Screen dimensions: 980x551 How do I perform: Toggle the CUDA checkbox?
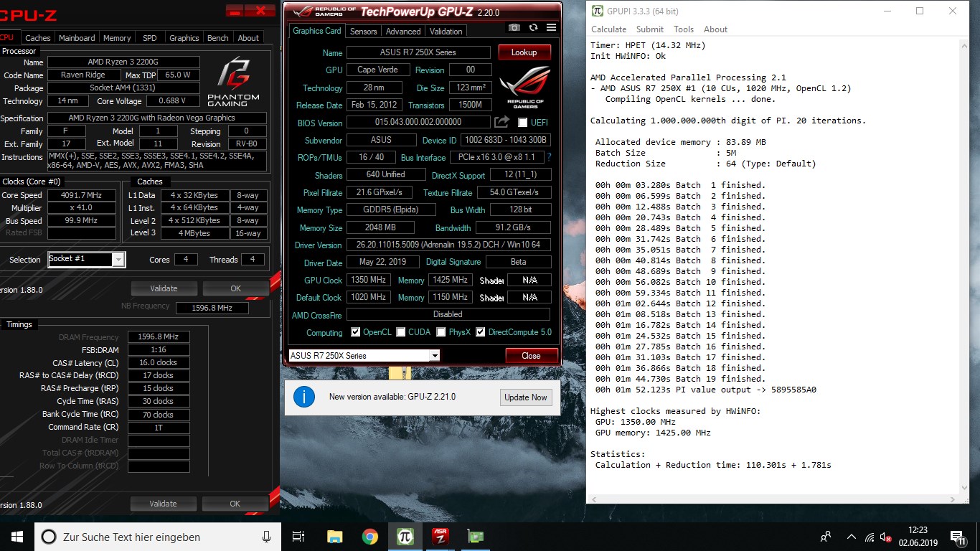click(401, 332)
